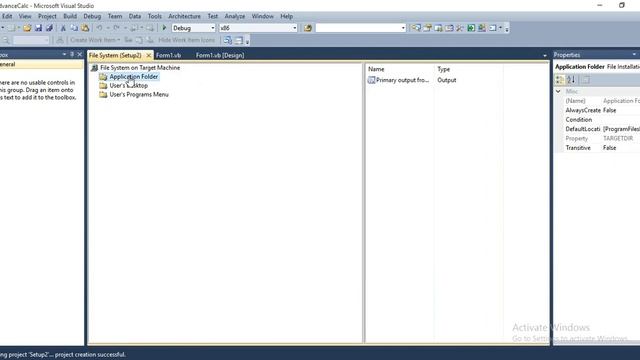The height and width of the screenshot is (360, 640).
Task: Open the Window menu
Action: [x=262, y=16]
